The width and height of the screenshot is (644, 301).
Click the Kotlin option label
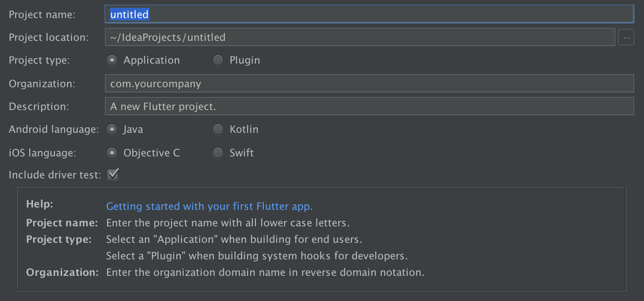244,129
